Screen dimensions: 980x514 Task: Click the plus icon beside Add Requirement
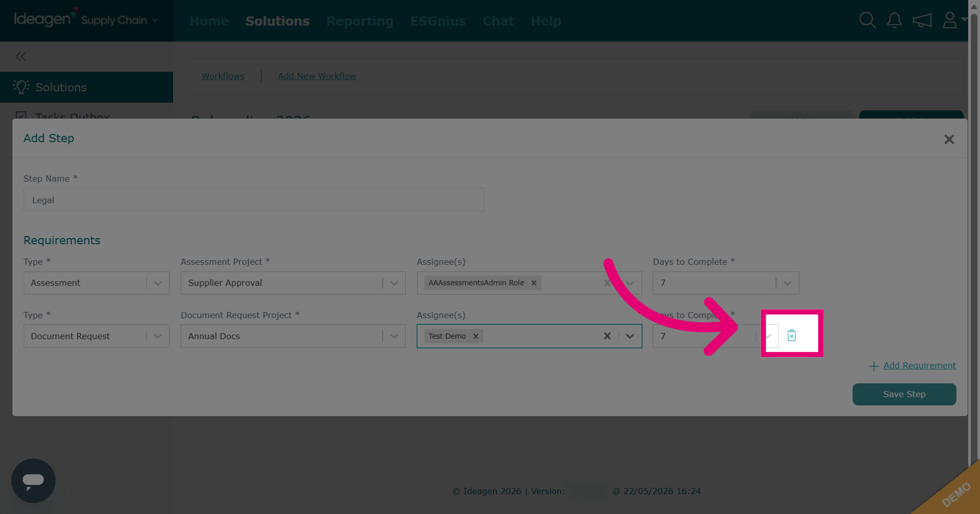874,366
